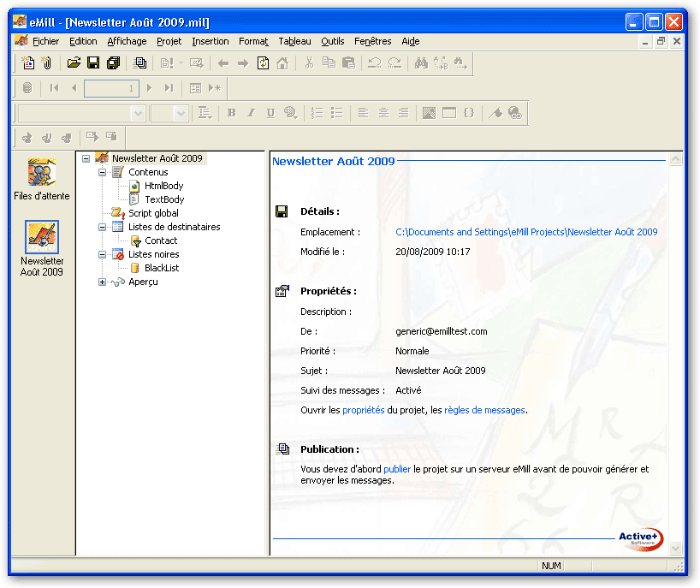Jump to first record navigation icon
Image resolution: width=700 pixels, height=588 pixels.
point(55,88)
